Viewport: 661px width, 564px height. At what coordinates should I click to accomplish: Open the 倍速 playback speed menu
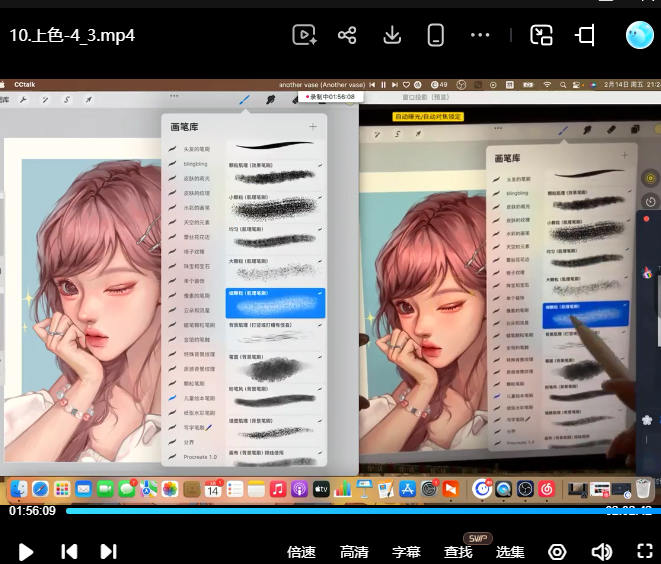(301, 552)
